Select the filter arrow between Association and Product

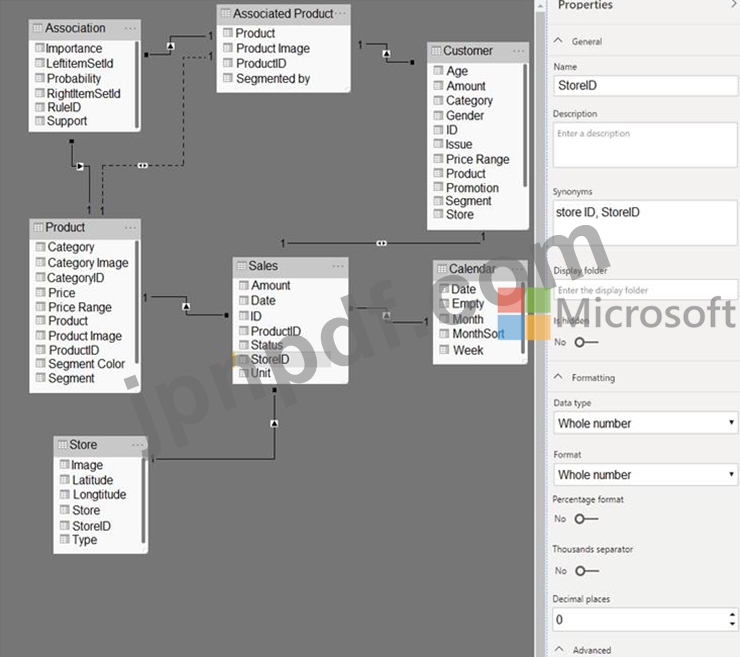[80, 166]
